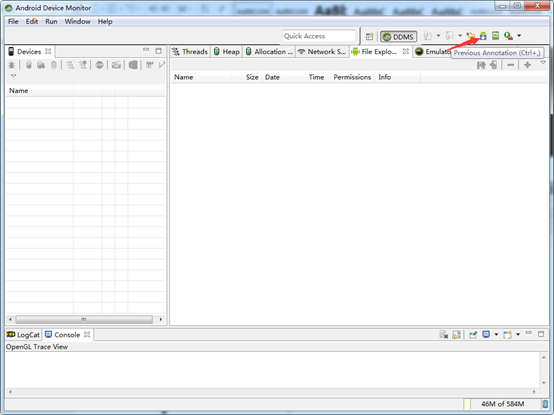Focus the Quick Access search field
Screen dimensions: 554x415
tap(319, 36)
